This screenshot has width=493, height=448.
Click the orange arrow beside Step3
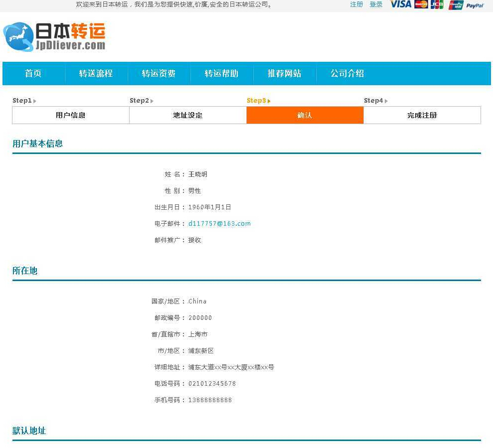click(x=269, y=101)
